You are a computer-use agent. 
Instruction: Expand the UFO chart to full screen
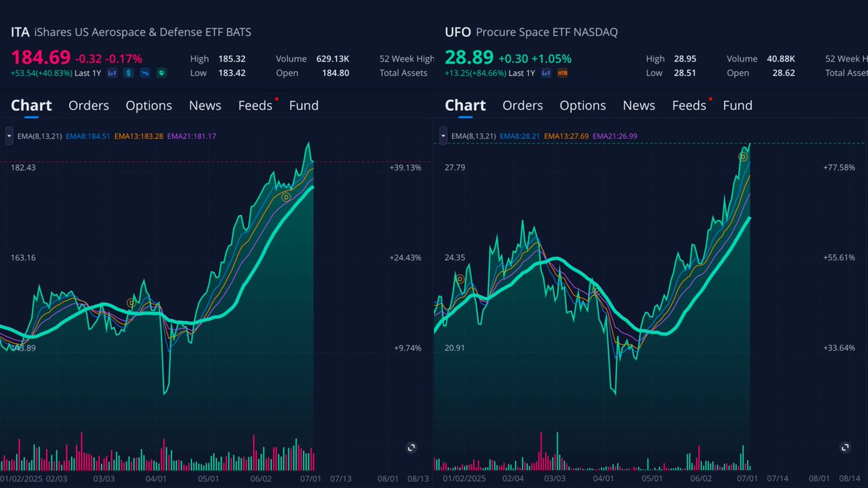pos(846,448)
